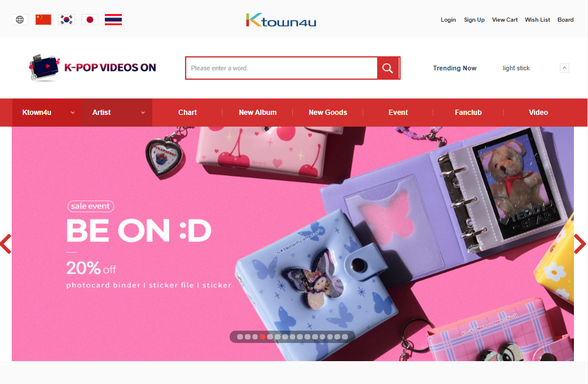Click the red magnifier search icon
Image resolution: width=588 pixels, height=384 pixels.
(x=388, y=68)
